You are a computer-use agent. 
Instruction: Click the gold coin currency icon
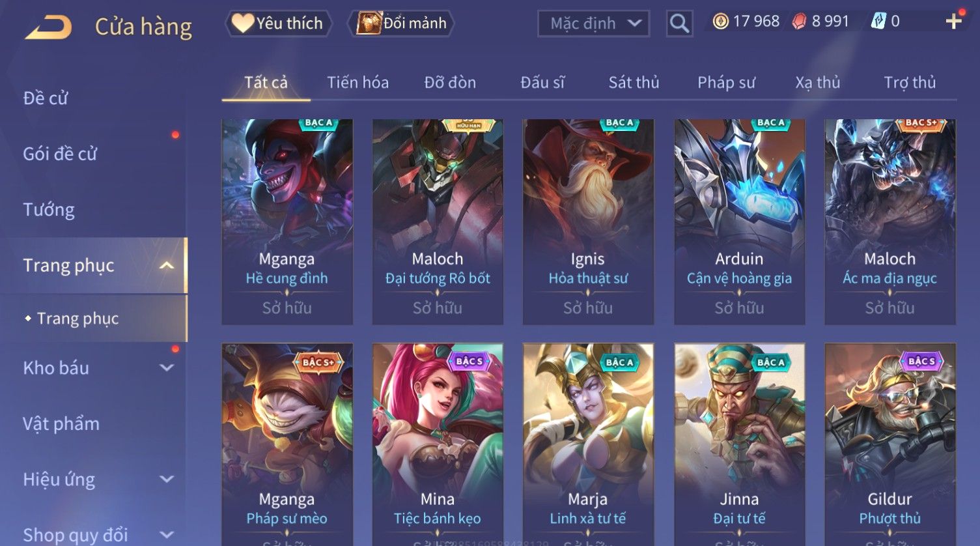click(x=720, y=22)
